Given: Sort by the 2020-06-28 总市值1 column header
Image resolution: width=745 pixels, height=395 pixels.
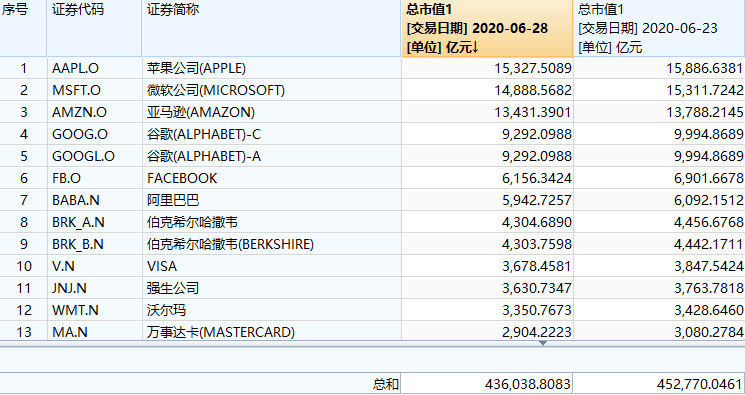Looking at the screenshot, I should coord(487,29).
